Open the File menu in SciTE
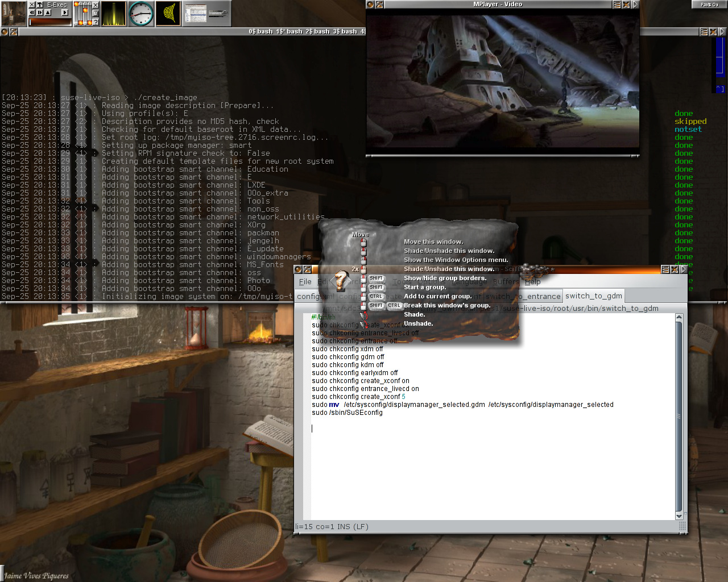Screen dimensions: 728x582 coord(305,282)
